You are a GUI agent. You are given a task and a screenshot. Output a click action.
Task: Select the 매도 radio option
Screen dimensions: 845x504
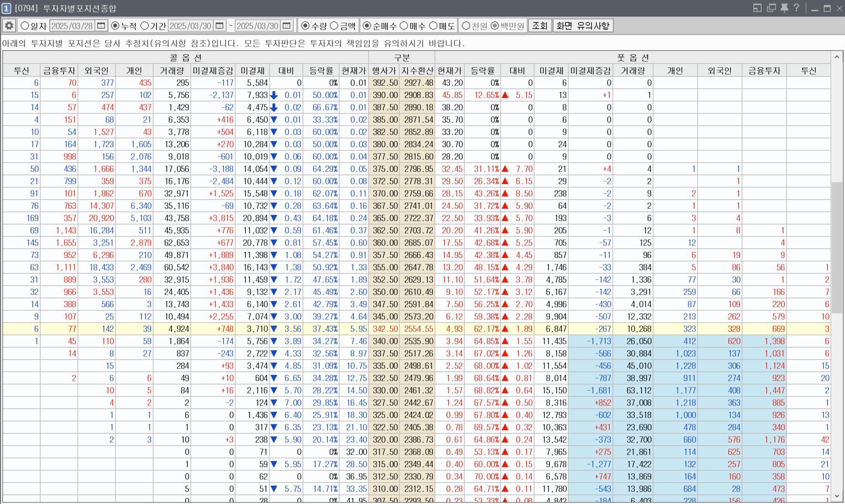click(433, 26)
